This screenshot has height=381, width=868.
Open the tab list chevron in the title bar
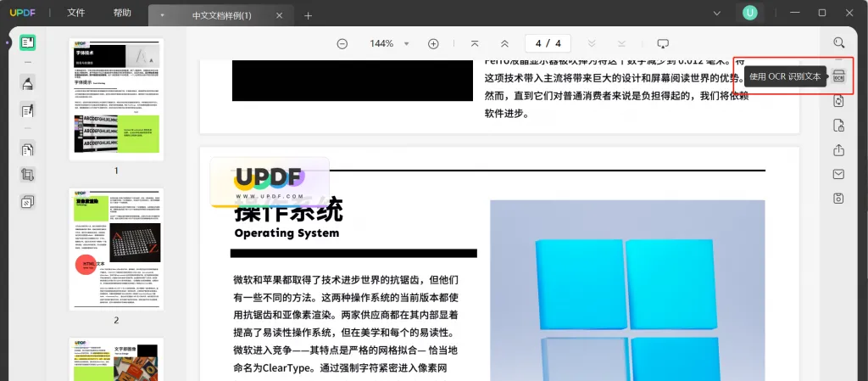(x=717, y=14)
